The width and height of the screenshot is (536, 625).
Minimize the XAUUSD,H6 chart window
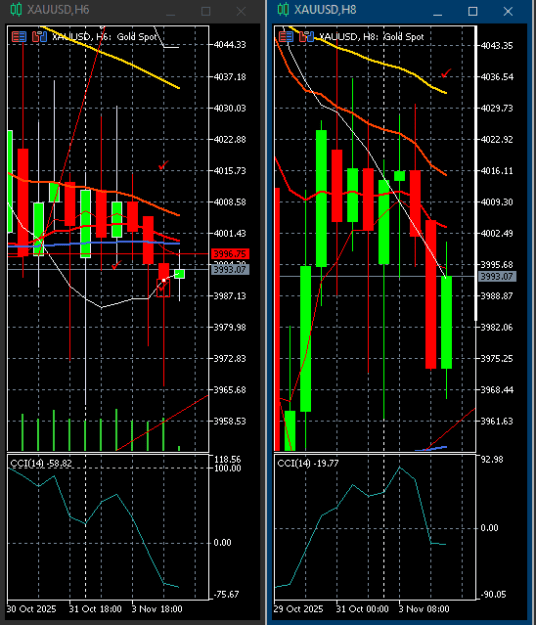click(x=171, y=12)
